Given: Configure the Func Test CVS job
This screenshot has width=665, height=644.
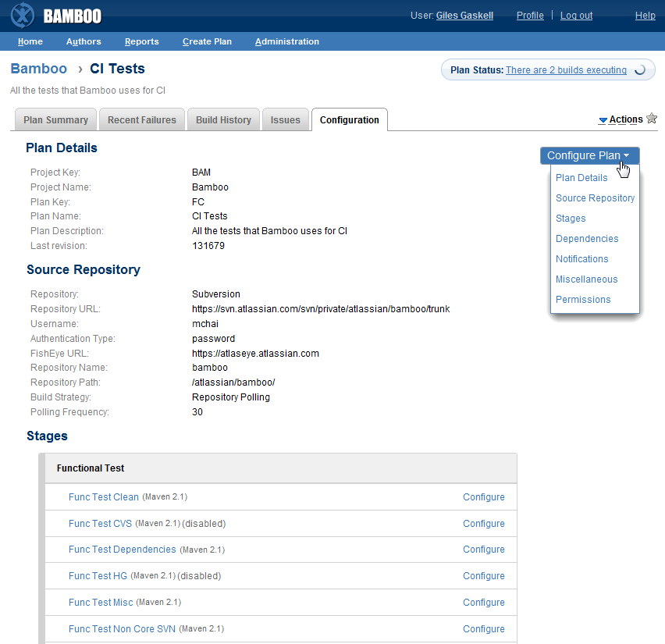Looking at the screenshot, I should click(x=483, y=524).
